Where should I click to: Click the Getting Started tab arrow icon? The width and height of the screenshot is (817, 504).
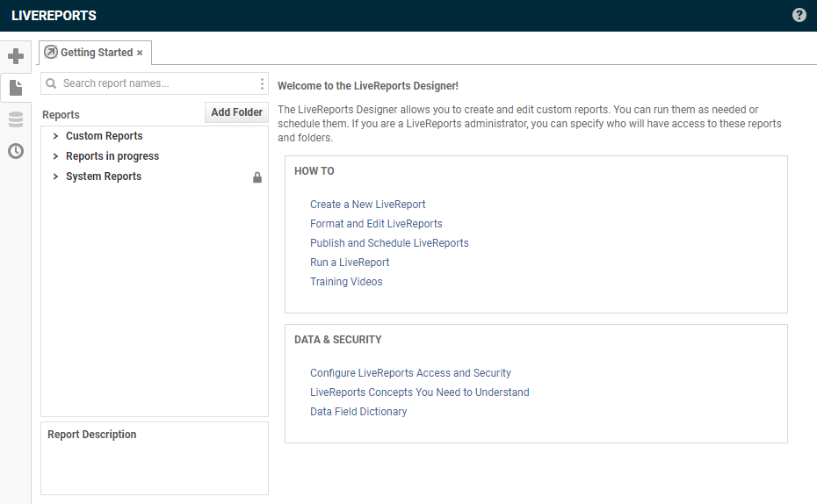[51, 52]
